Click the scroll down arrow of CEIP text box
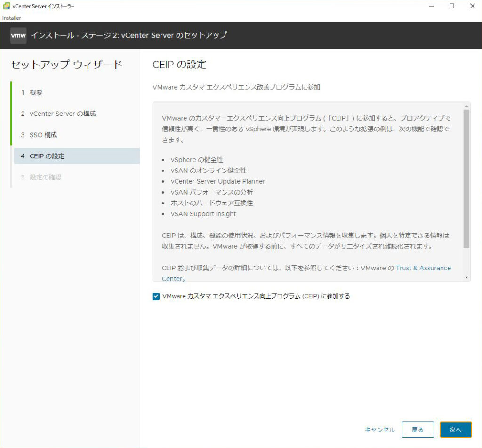 pos(466,277)
